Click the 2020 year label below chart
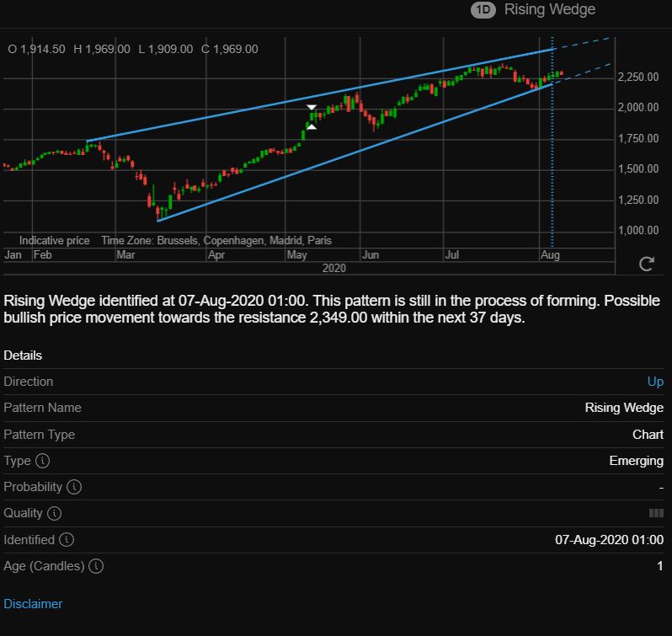This screenshot has width=672, height=636. coord(333,268)
